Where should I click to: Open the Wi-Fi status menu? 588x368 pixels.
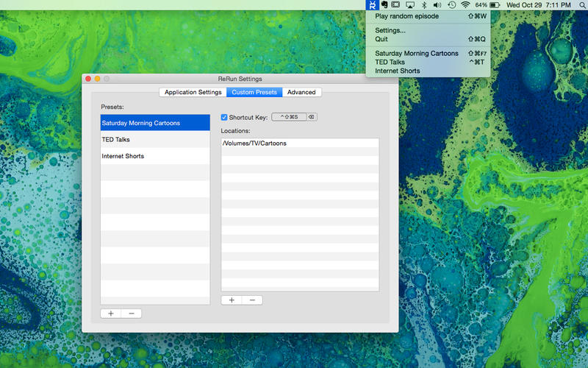465,5
